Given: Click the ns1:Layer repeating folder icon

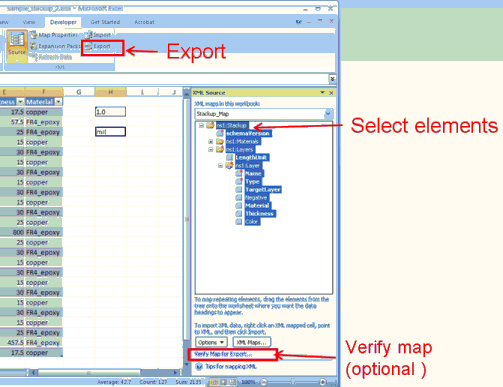Looking at the screenshot, I should (229, 165).
